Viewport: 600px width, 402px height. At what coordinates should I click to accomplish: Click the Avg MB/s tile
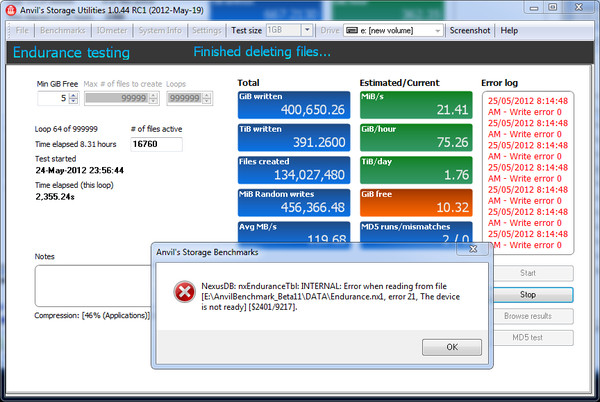pyautogui.click(x=293, y=232)
